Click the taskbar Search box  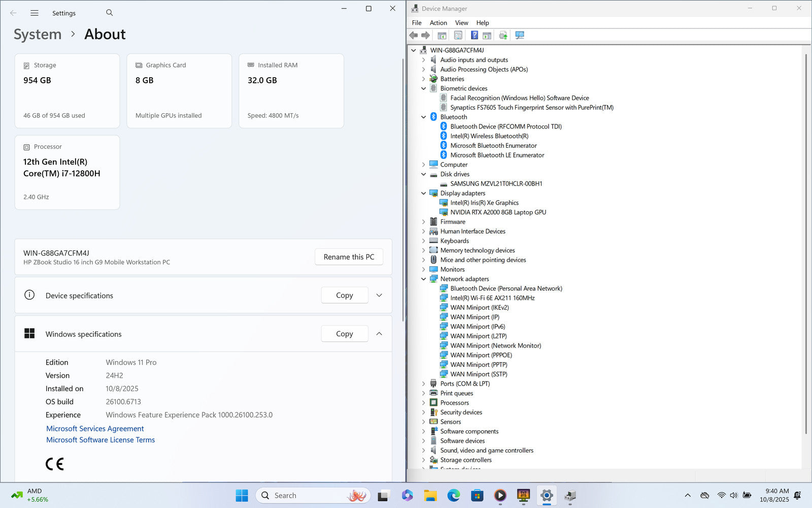click(310, 495)
